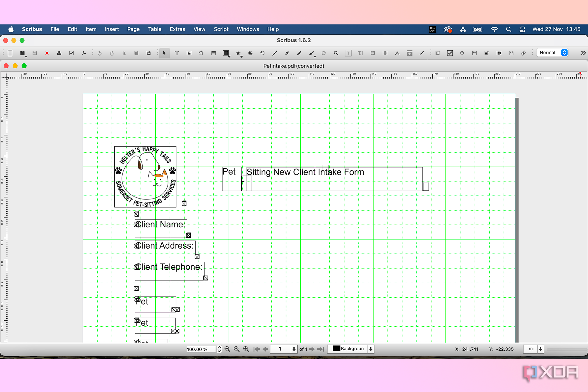This screenshot has height=392, width=588.
Task: Select the Calligraphic Line tool
Action: (x=311, y=53)
